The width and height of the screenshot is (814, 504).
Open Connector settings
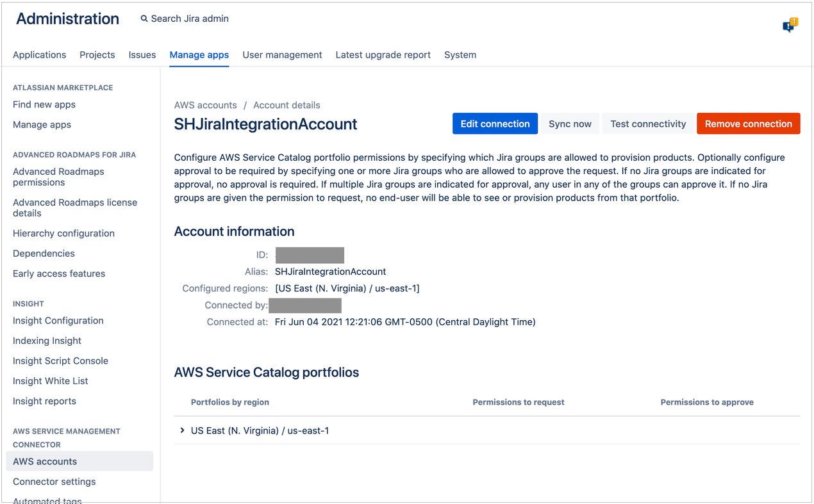pyautogui.click(x=54, y=482)
